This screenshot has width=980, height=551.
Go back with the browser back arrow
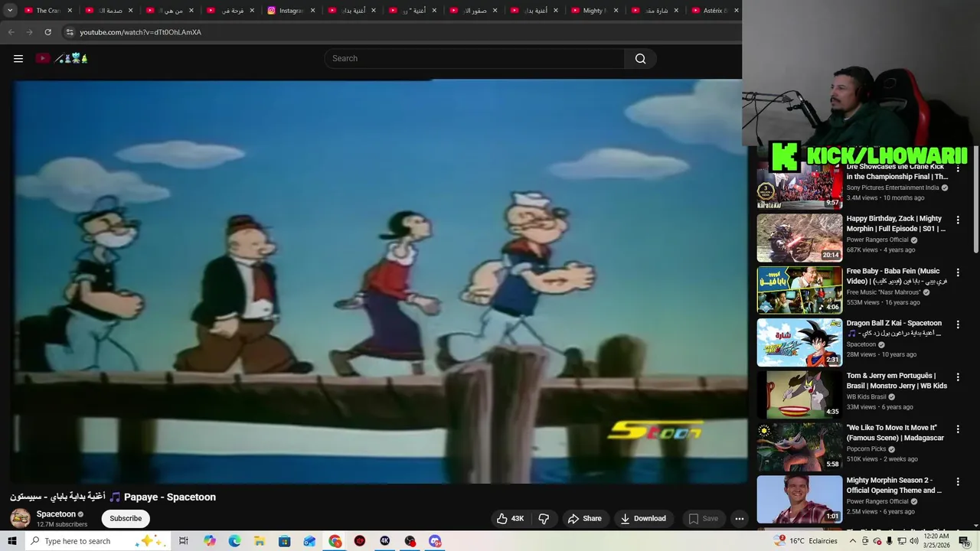click(11, 32)
